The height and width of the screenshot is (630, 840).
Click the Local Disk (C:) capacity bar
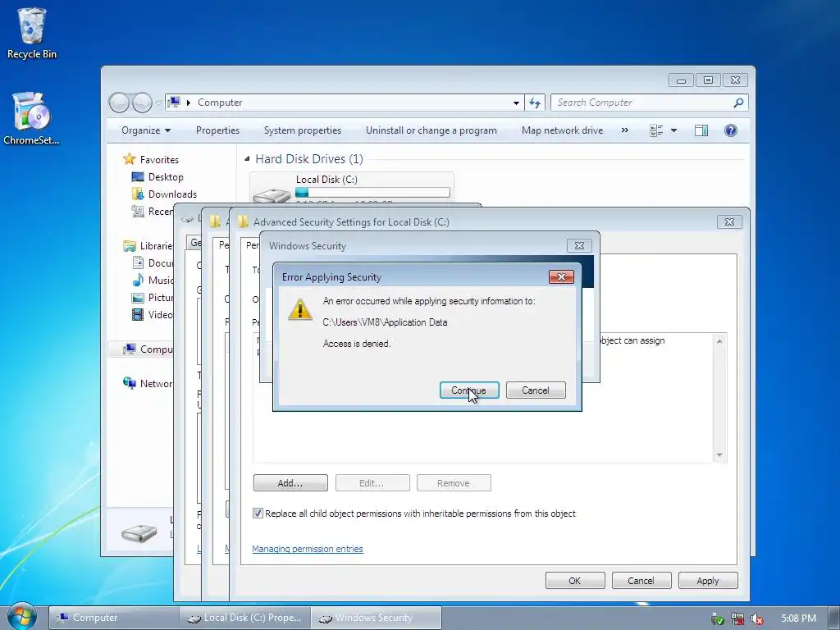click(x=372, y=192)
